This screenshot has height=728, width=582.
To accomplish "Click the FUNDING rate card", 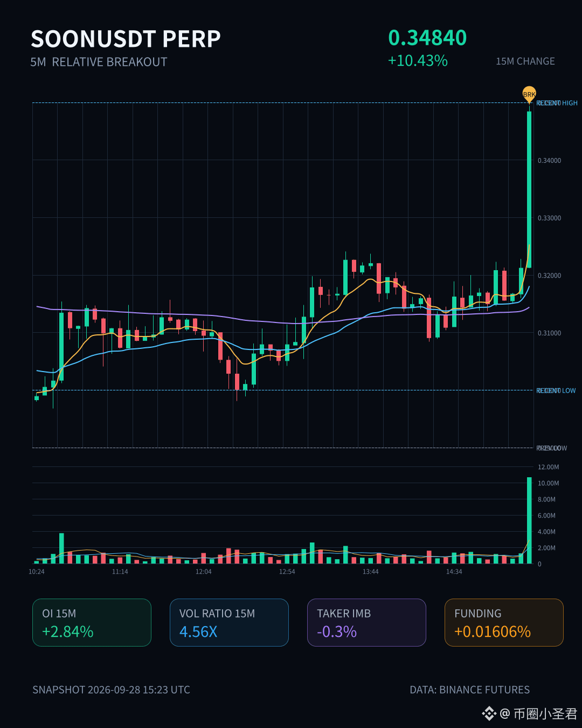I will (x=504, y=622).
